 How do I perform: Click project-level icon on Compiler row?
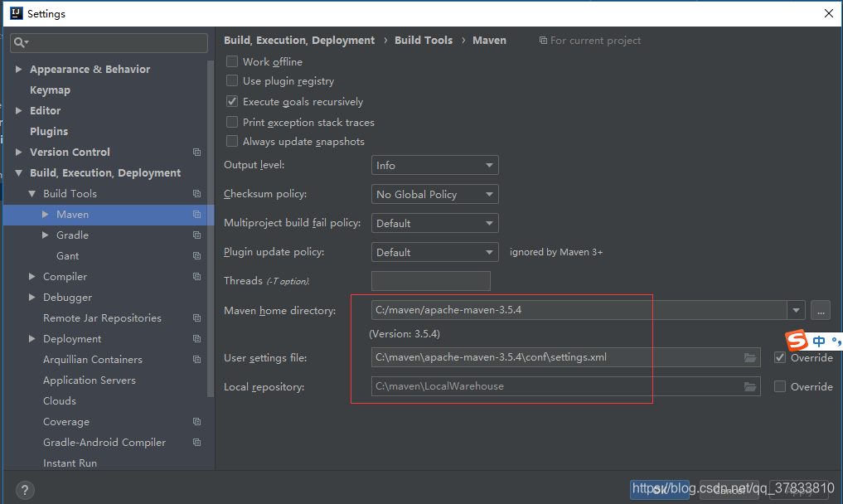click(196, 277)
